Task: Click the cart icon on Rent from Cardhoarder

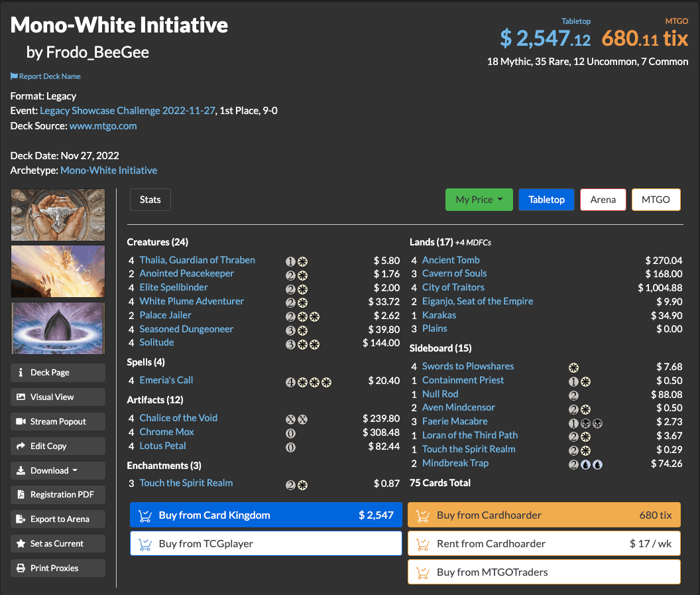Action: pos(424,543)
